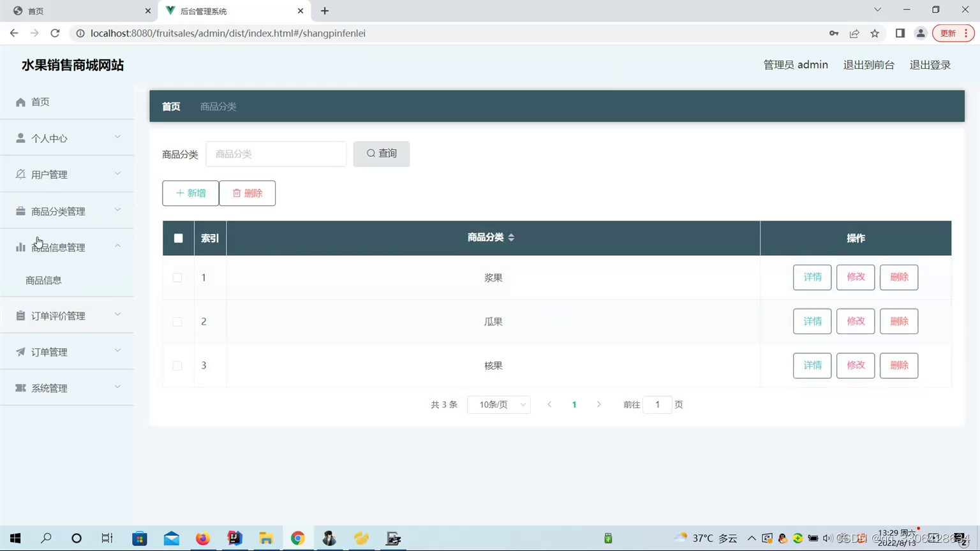Expand the 订单评价管理 sidebar menu
Image resolution: width=980 pixels, height=551 pixels.
click(x=67, y=316)
